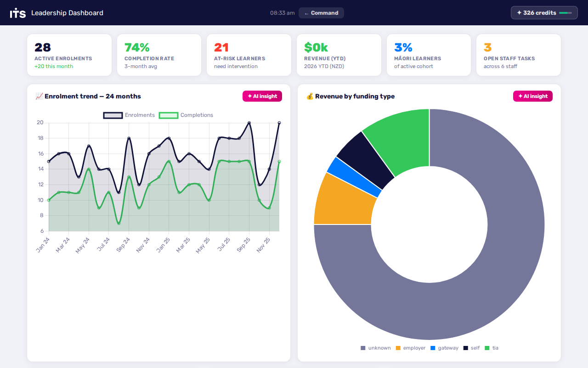
Task: Select the At-Risk Learners card
Action: tap(249, 55)
